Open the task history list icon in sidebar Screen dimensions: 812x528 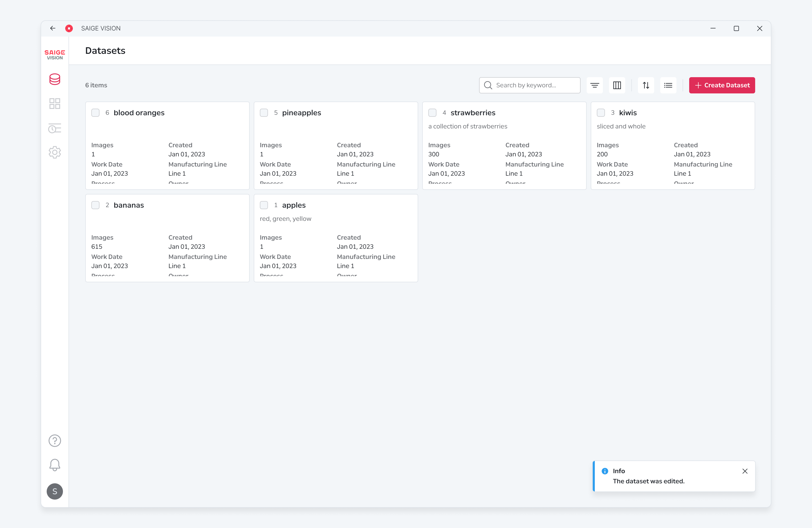click(x=55, y=128)
